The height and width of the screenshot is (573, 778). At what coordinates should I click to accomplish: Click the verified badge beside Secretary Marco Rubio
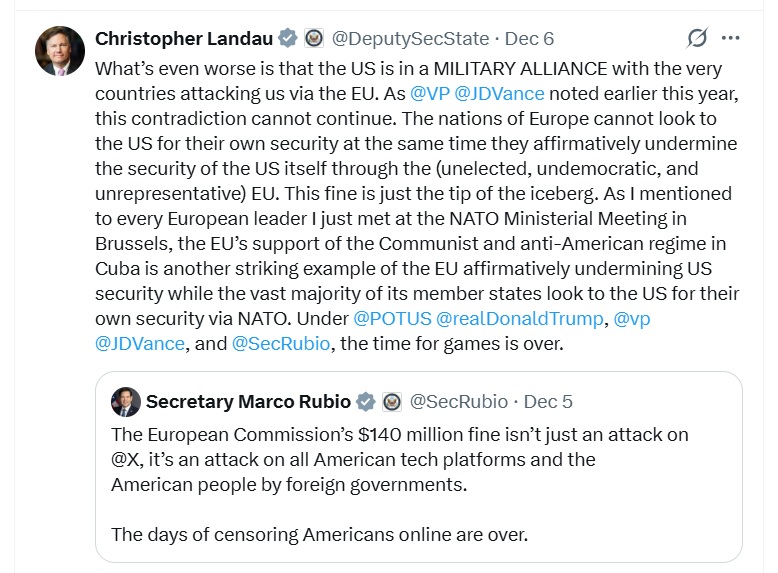point(366,402)
